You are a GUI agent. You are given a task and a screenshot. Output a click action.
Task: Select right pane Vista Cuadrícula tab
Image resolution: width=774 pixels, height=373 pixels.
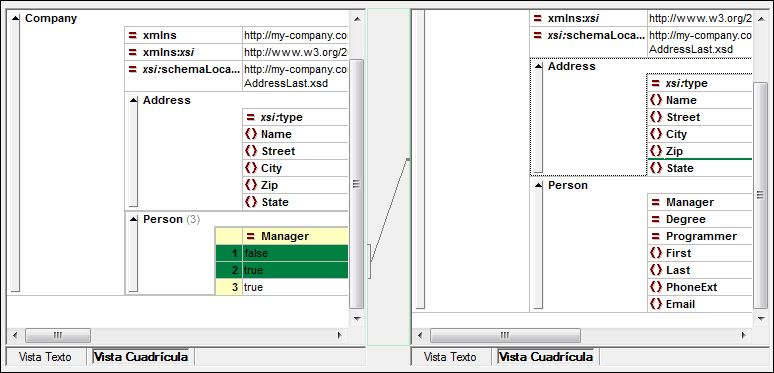tap(546, 357)
